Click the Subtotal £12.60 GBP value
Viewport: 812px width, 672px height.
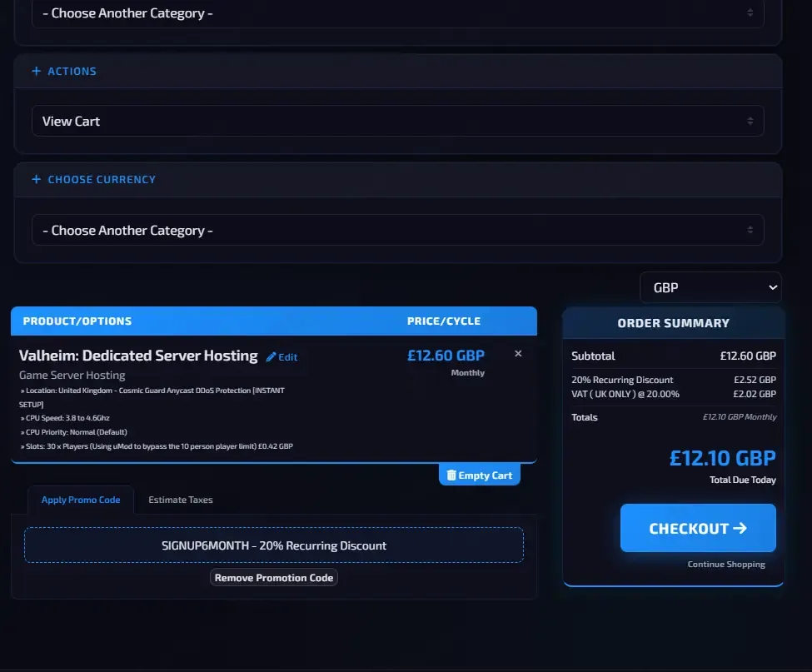pos(748,356)
